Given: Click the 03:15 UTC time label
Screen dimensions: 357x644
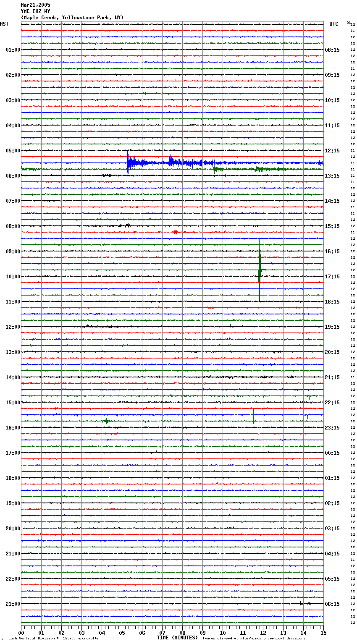Looking at the screenshot, I should click(332, 529).
